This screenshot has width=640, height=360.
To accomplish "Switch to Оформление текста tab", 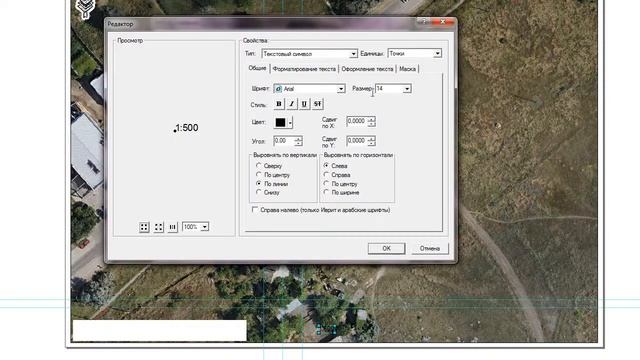I will click(x=367, y=69).
